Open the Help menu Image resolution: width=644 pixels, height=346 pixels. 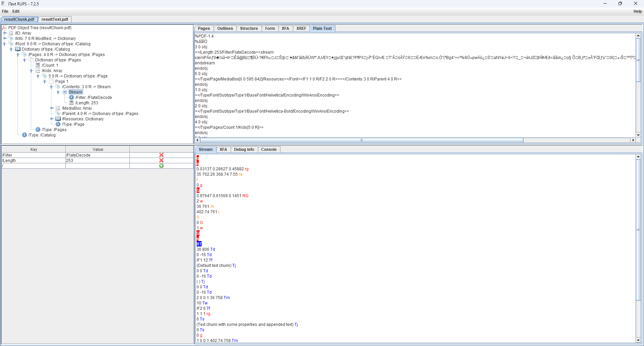tap(638, 11)
